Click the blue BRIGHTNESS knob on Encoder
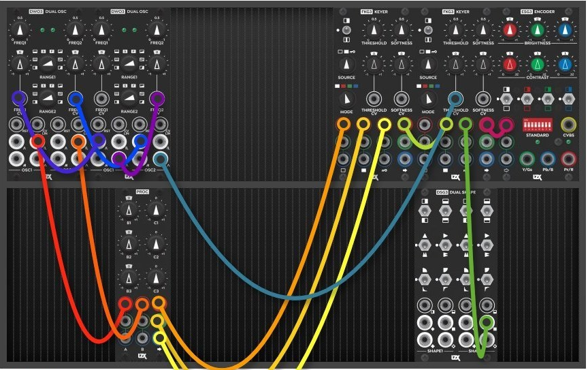 [x=565, y=31]
